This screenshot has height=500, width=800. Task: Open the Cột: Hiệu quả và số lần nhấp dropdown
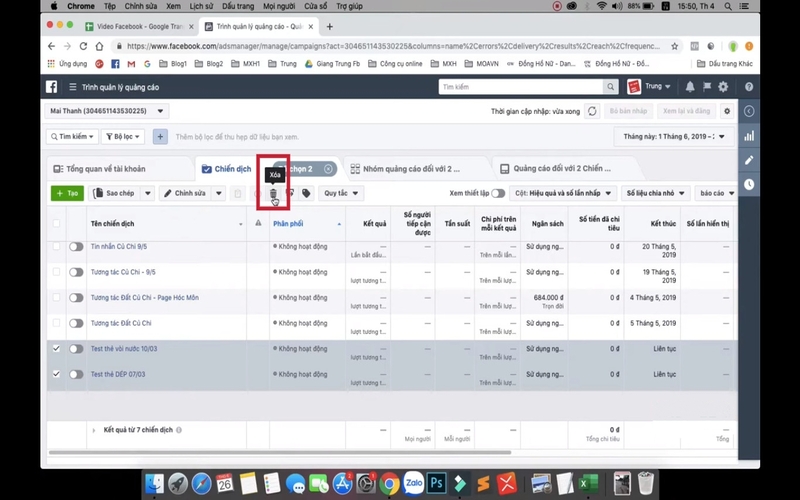click(563, 193)
